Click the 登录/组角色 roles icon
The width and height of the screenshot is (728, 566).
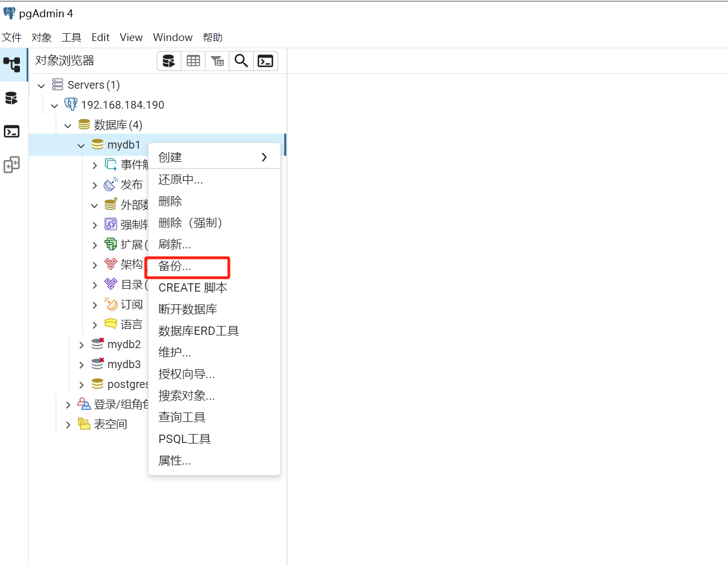(84, 404)
